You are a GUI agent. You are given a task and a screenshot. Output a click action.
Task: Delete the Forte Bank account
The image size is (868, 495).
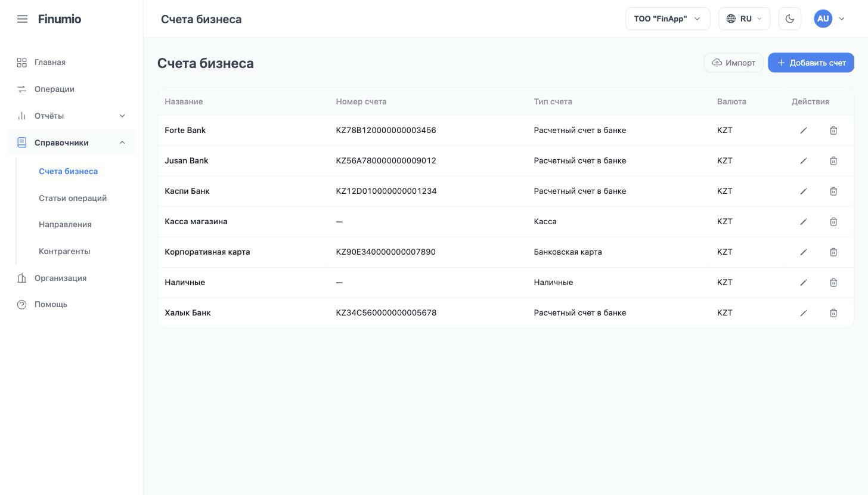pyautogui.click(x=833, y=131)
